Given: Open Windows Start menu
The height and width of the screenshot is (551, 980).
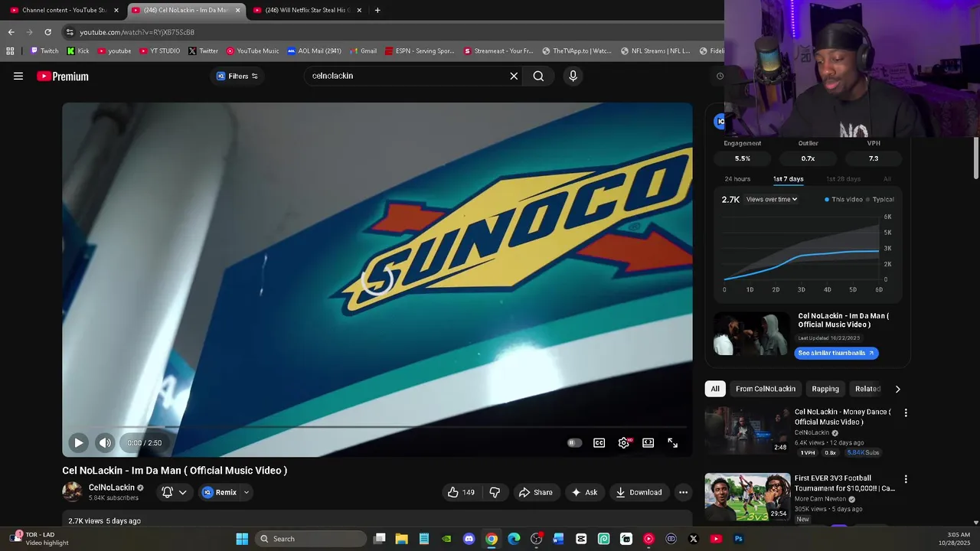Looking at the screenshot, I should (242, 539).
